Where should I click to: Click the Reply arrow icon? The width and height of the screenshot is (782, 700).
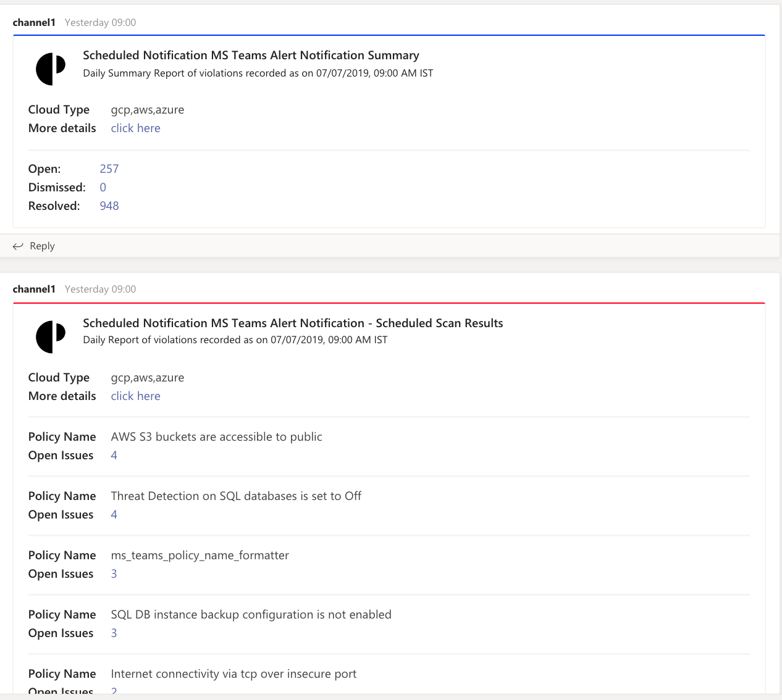click(x=18, y=246)
